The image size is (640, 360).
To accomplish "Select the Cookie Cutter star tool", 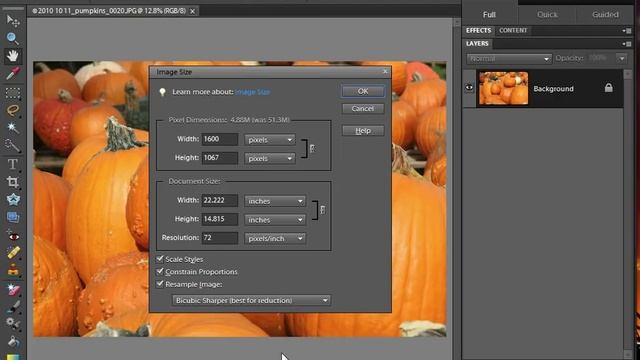I will (x=13, y=200).
